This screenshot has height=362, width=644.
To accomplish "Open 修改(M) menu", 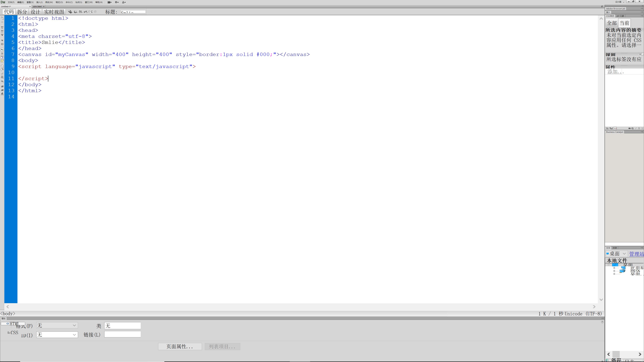I will pos(49,2).
